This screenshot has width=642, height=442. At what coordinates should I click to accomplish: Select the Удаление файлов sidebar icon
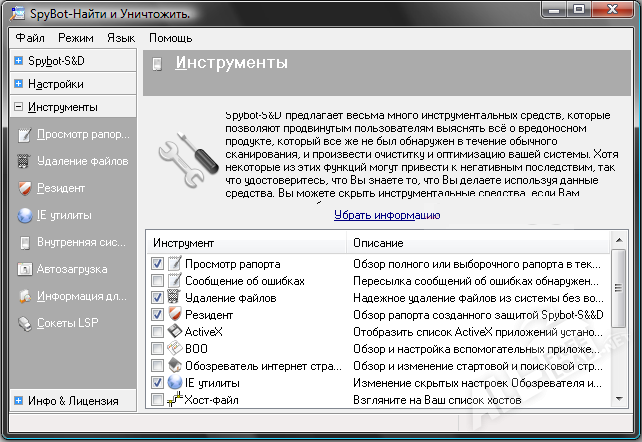pyautogui.click(x=24, y=161)
